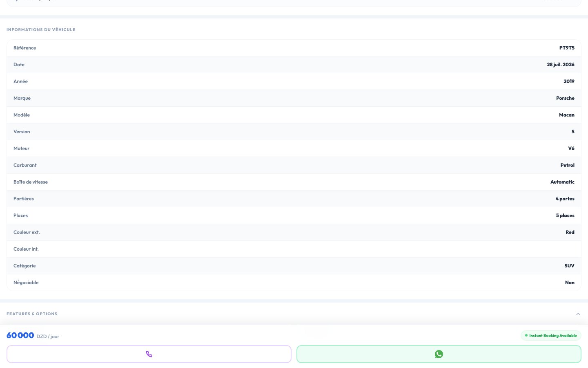Click the green WhatsApp contact button
Viewport: 588px width, 368px height.
[x=439, y=354]
